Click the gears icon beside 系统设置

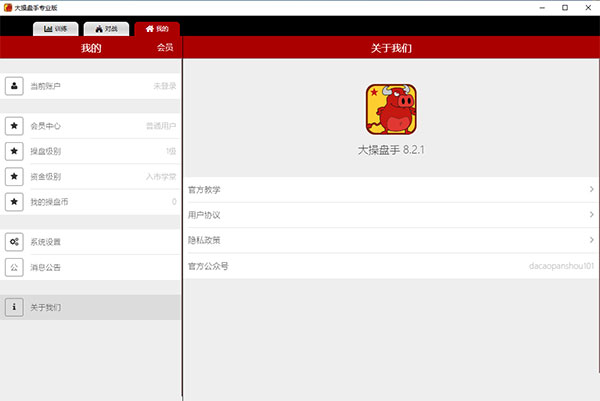[14, 241]
